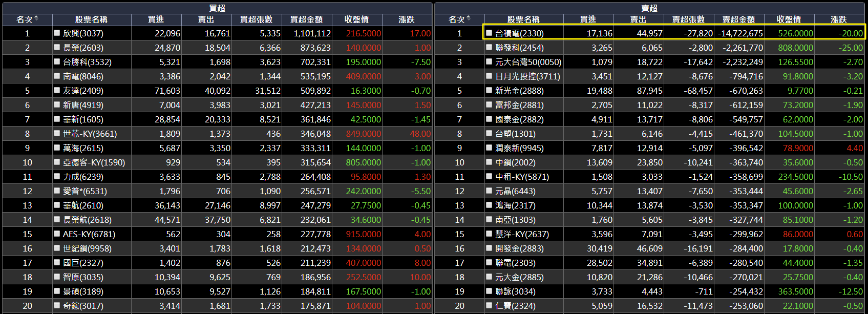868x314 pixels.
Task: Open stock name 長榮航(2618)
Action: click(87, 220)
